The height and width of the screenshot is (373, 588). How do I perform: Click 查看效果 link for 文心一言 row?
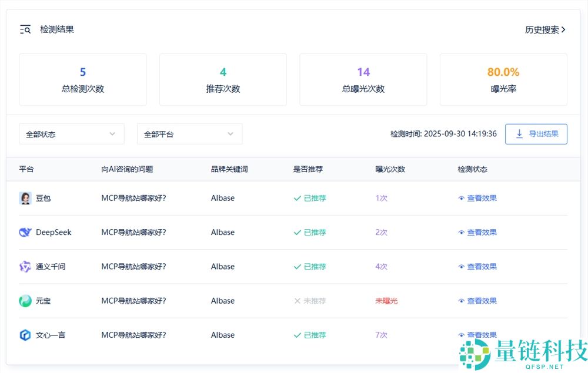pos(481,335)
